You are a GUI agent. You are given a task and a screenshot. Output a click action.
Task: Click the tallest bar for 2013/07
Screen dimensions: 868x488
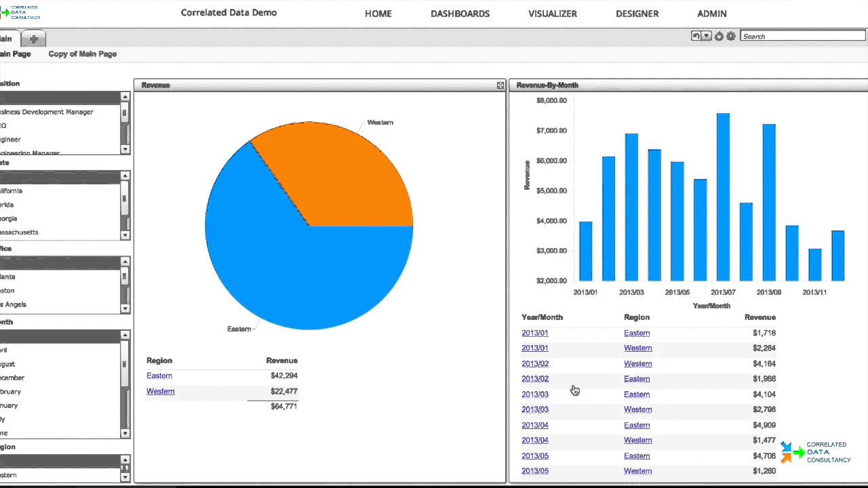tap(723, 197)
